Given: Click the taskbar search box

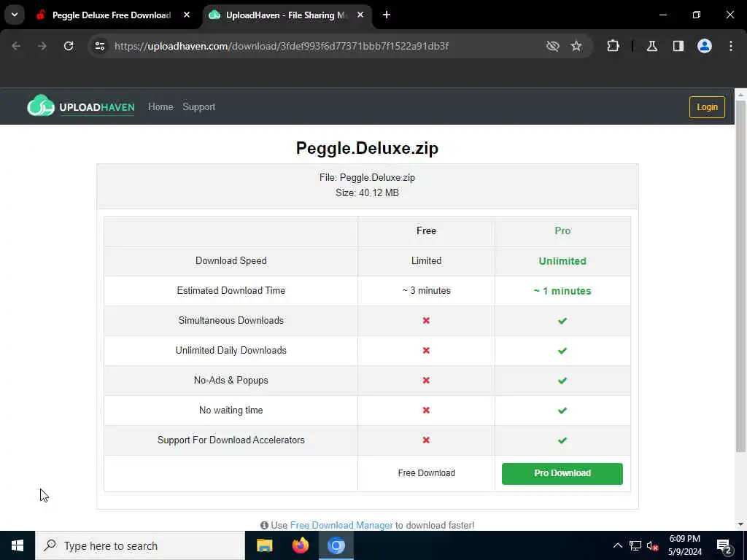Looking at the screenshot, I should click(x=139, y=545).
